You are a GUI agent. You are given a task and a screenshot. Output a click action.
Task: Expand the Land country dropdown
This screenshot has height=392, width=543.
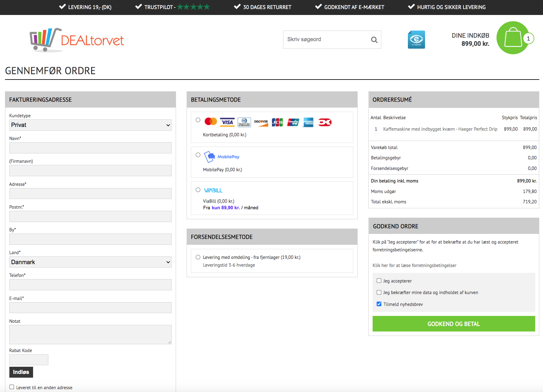pos(90,262)
